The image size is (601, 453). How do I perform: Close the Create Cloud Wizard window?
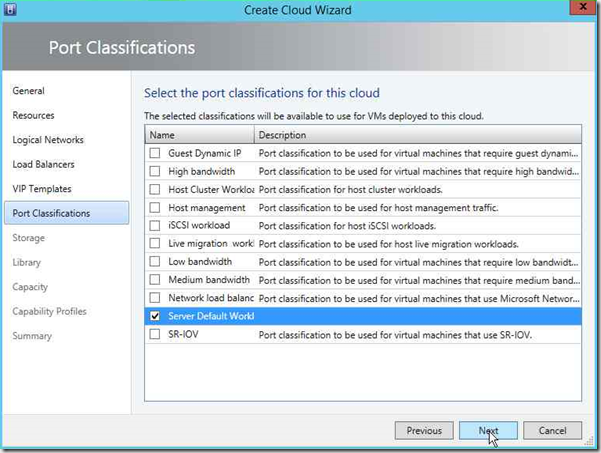[583, 7]
